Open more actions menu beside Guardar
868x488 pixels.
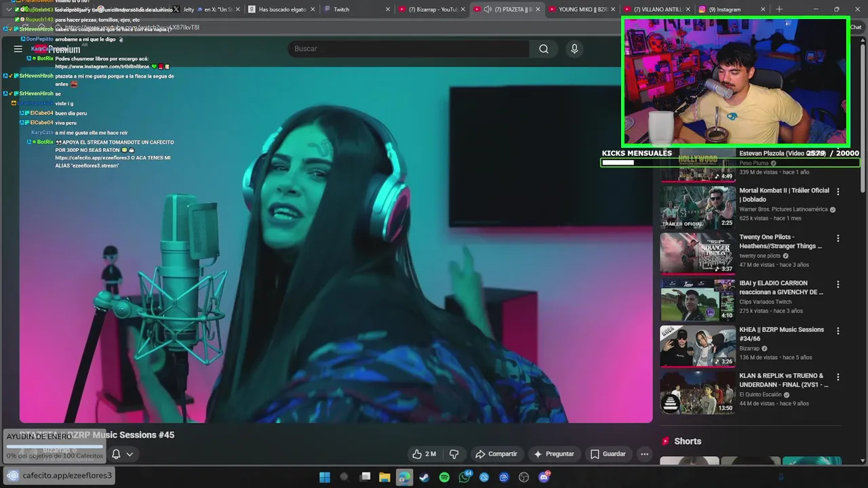645,454
